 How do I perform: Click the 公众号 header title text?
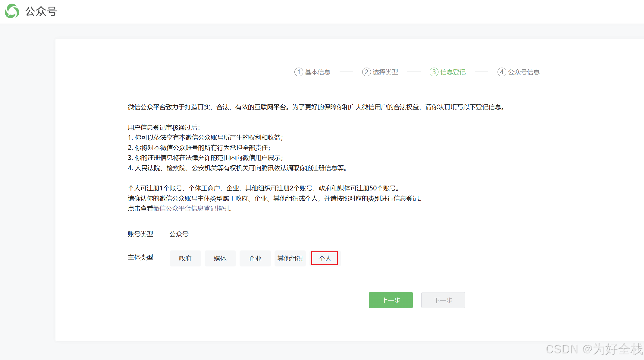(x=41, y=11)
